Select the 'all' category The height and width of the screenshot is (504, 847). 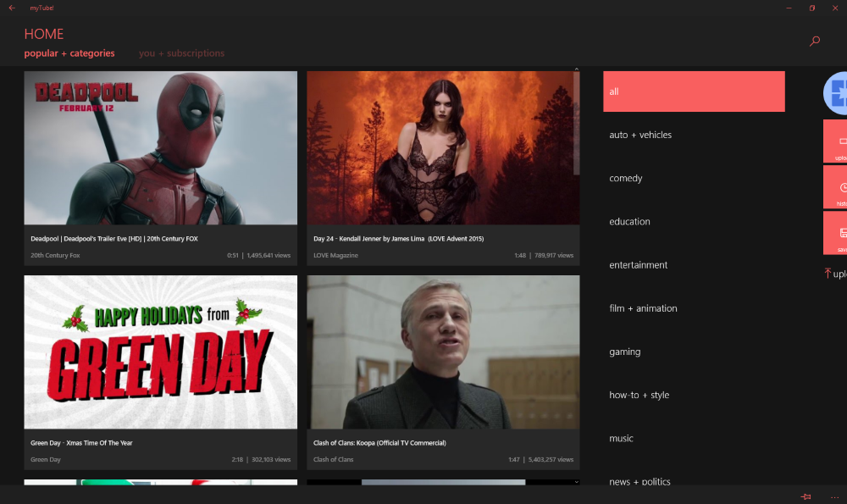(x=694, y=91)
